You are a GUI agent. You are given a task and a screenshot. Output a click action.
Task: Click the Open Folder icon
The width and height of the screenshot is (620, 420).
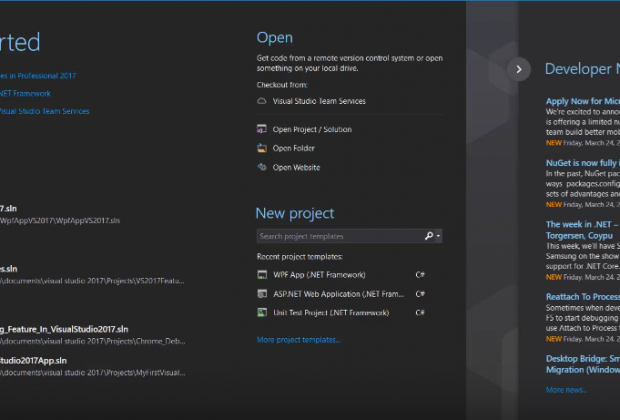coord(262,148)
